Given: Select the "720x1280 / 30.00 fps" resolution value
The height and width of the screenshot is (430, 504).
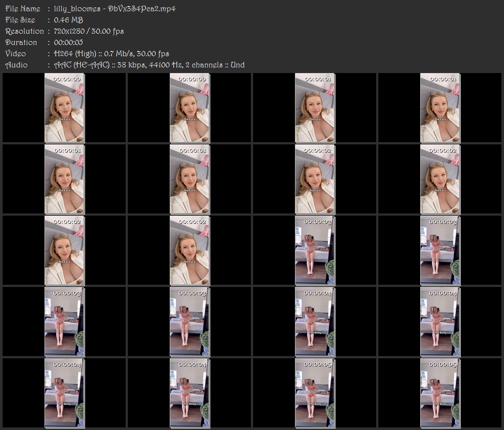Looking at the screenshot, I should point(89,31).
